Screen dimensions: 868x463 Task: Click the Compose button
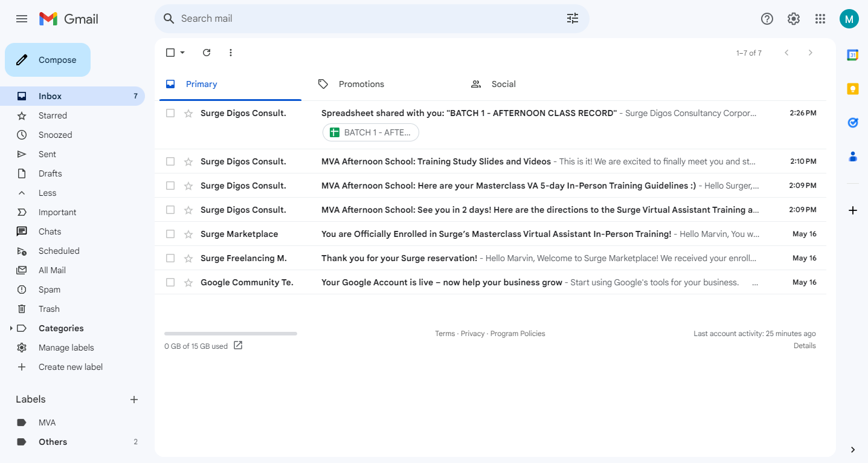[48, 60]
